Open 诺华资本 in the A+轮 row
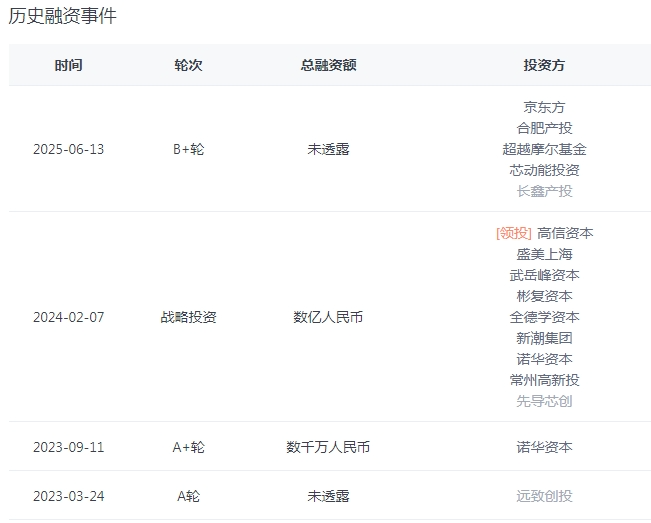651x523 pixels. 544,447
